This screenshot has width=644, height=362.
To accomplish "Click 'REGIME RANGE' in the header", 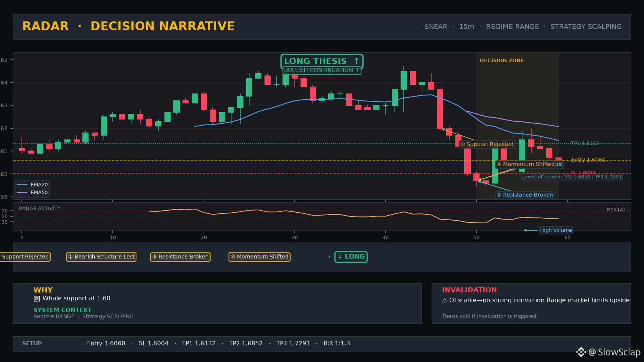I will point(513,27).
